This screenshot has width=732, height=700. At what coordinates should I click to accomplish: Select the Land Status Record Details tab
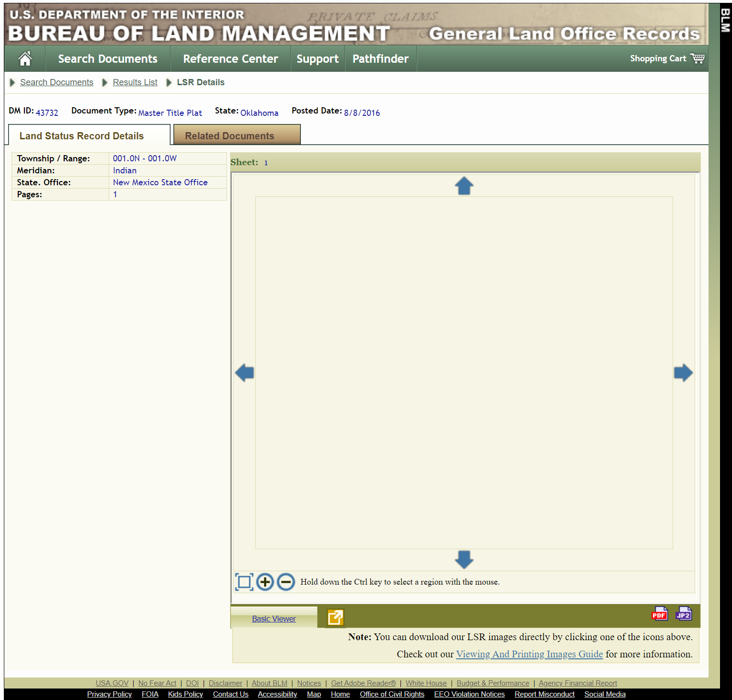(x=81, y=136)
